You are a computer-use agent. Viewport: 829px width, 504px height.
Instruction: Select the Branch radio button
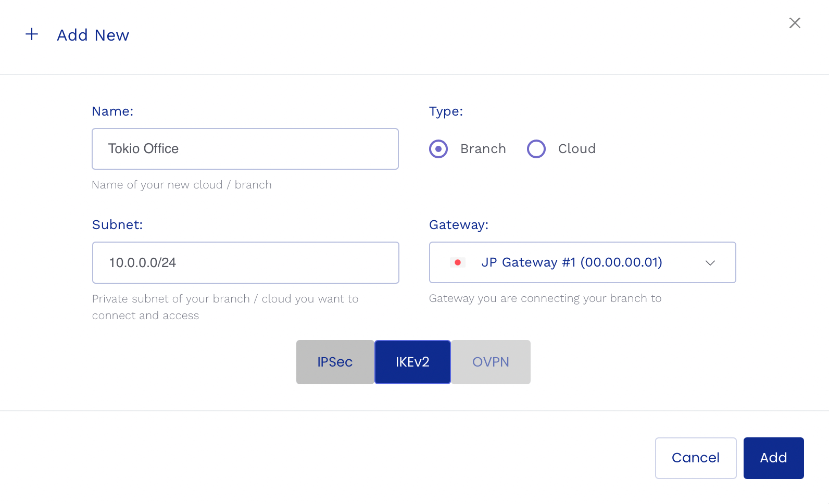click(438, 149)
